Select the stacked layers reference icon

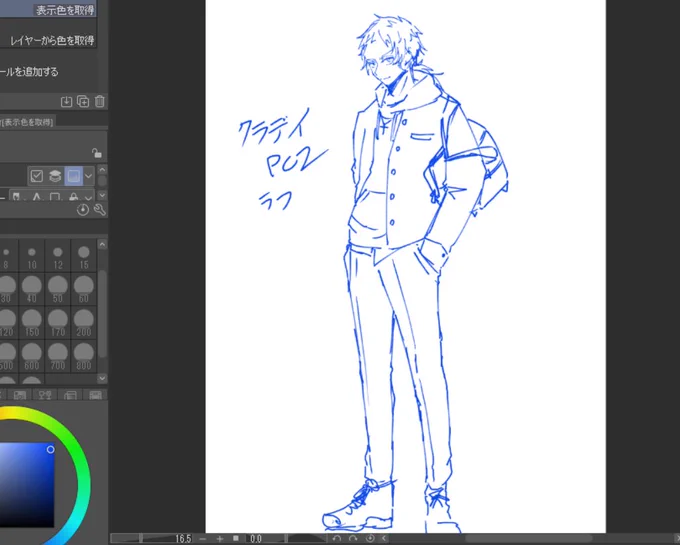tap(55, 176)
